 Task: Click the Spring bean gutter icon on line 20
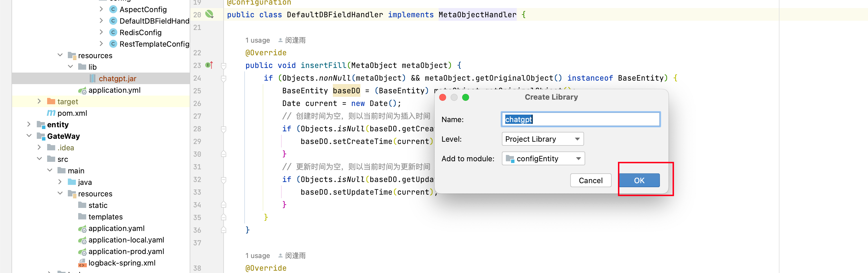coord(209,14)
